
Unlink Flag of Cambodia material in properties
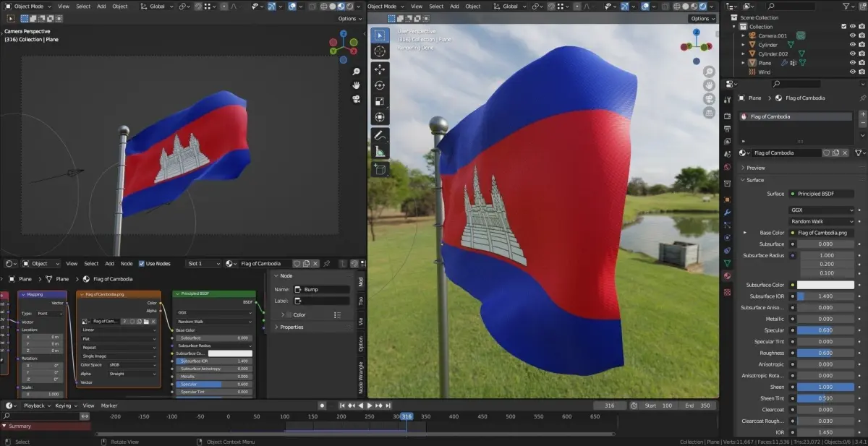click(844, 153)
